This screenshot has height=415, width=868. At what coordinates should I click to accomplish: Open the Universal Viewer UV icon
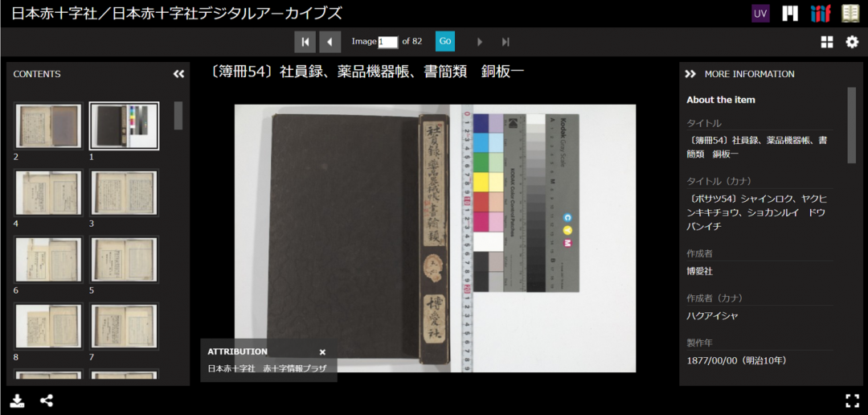click(760, 14)
